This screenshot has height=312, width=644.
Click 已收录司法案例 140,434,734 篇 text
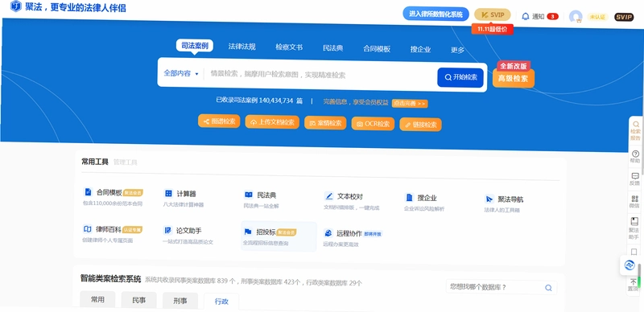pos(259,100)
